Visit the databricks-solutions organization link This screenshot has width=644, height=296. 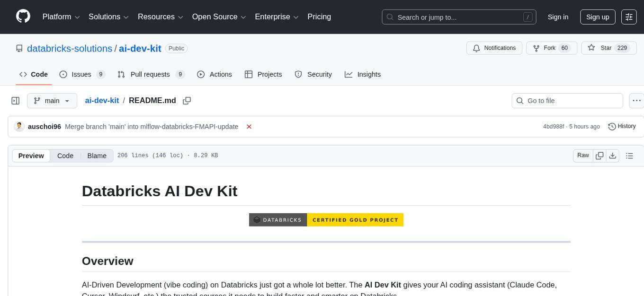pyautogui.click(x=69, y=48)
